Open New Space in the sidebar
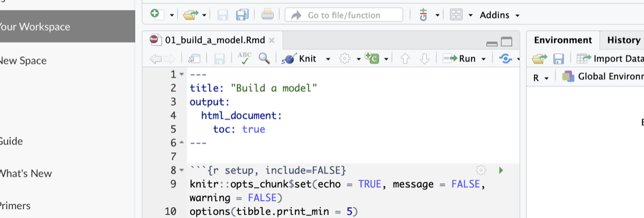 coord(23,61)
